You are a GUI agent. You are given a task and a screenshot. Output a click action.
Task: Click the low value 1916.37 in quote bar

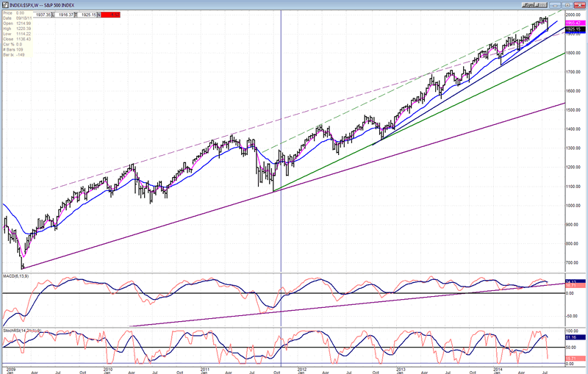pyautogui.click(x=65, y=15)
